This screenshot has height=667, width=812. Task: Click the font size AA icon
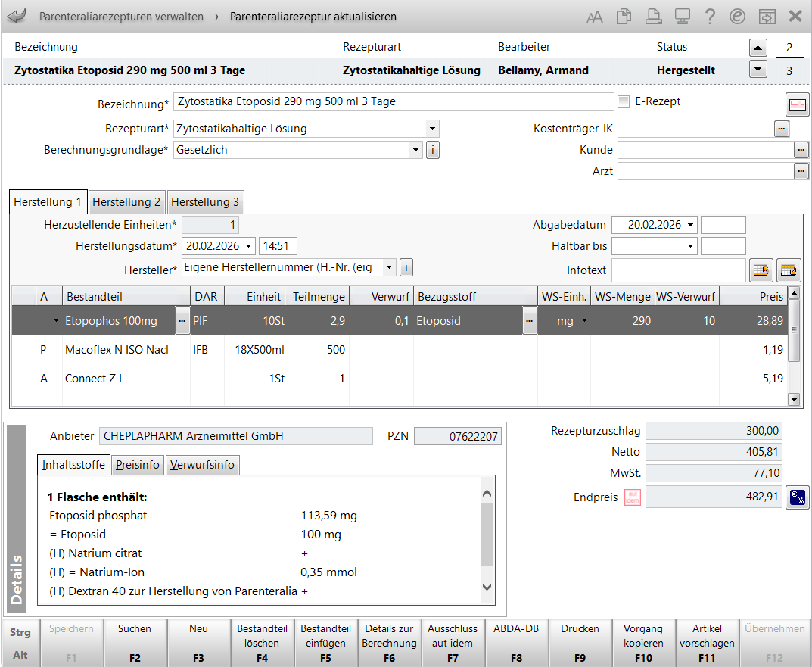click(x=595, y=17)
